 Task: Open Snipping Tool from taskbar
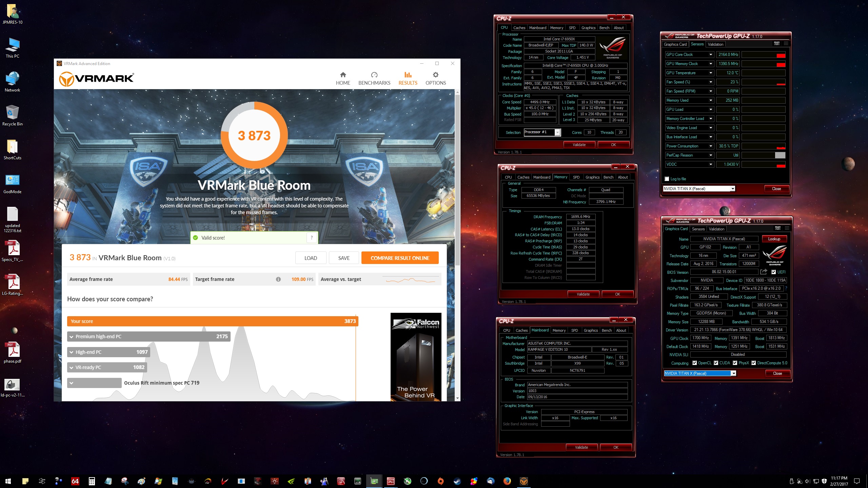(x=125, y=481)
